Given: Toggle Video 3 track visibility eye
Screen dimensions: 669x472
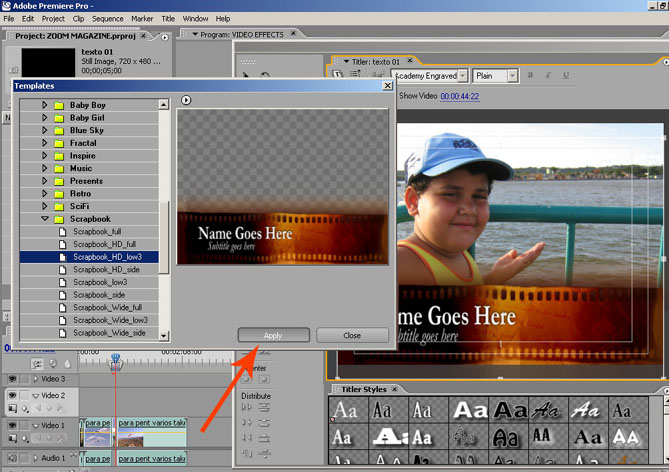Looking at the screenshot, I should click(x=13, y=379).
